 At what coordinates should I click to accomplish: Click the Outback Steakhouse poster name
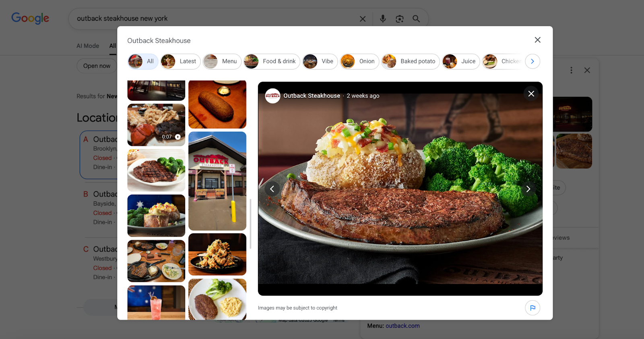click(312, 96)
